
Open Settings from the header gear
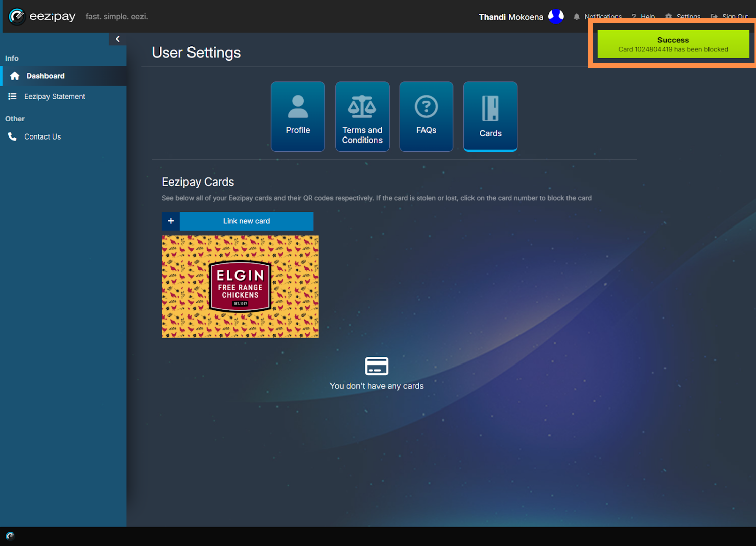683,17
